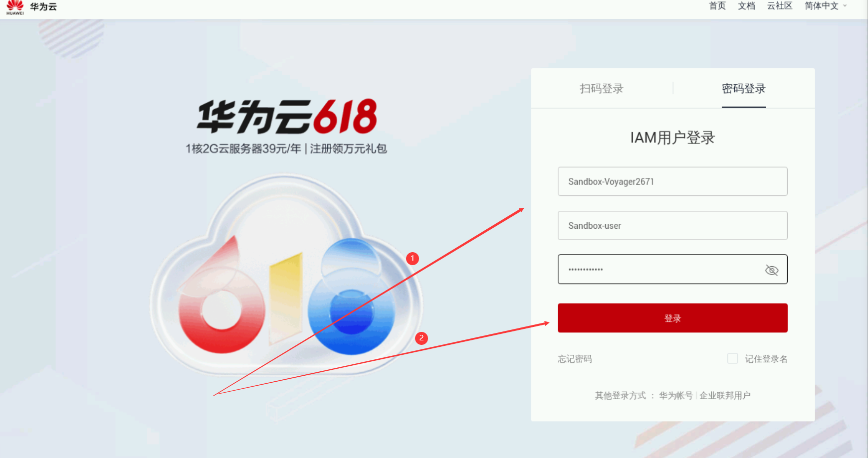Choose 华为帐号 login method

[676, 395]
